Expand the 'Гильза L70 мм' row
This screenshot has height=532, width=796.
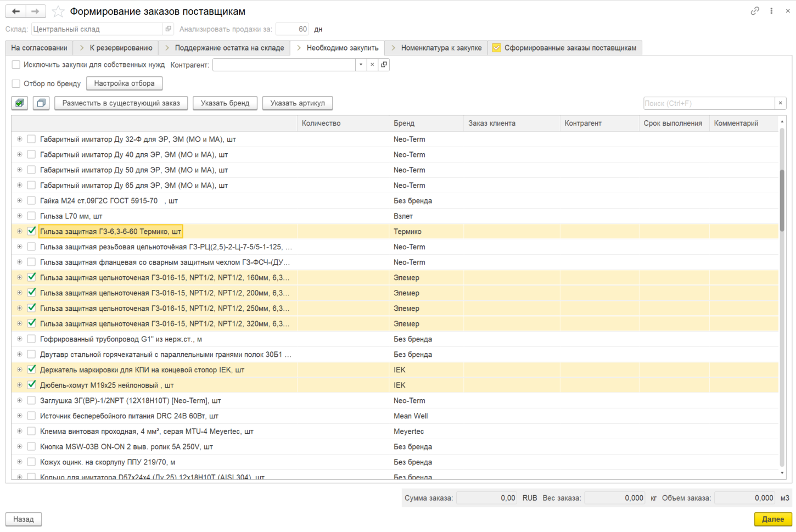tap(20, 216)
